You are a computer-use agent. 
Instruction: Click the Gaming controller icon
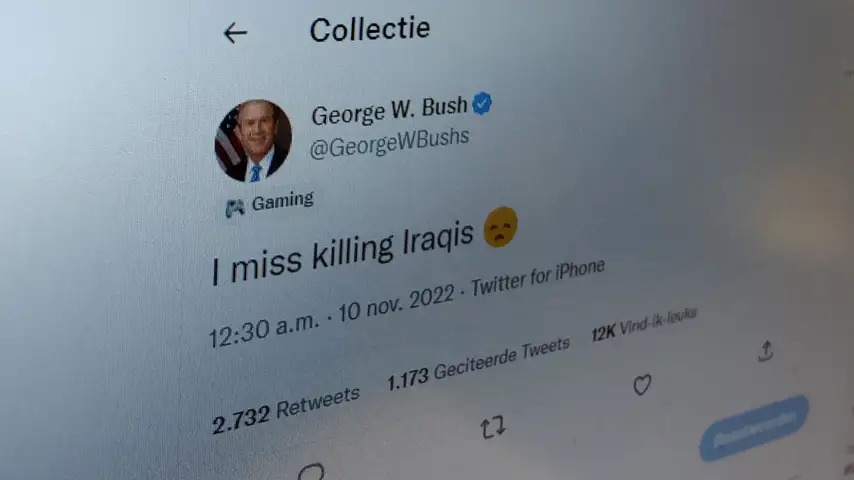pos(235,208)
